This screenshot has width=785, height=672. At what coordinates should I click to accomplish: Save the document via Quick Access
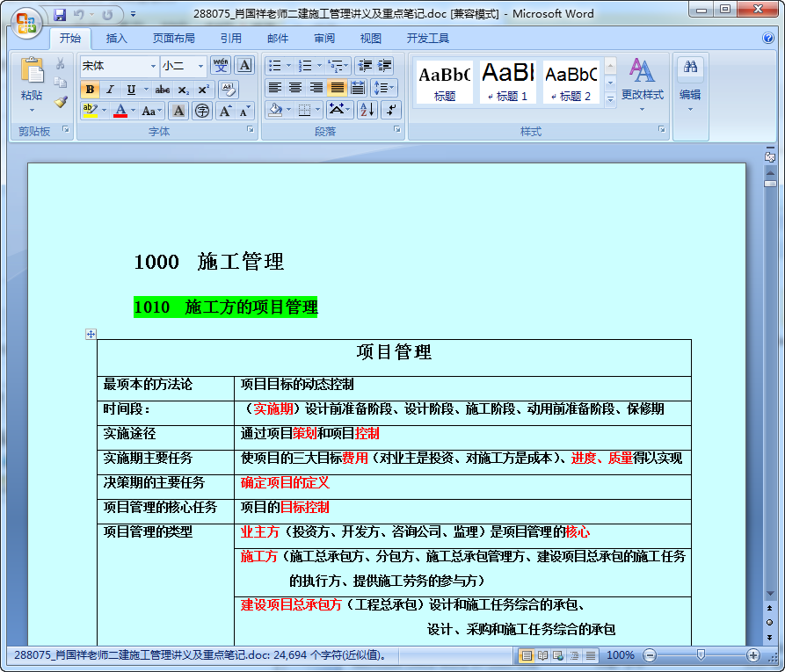tap(60, 15)
